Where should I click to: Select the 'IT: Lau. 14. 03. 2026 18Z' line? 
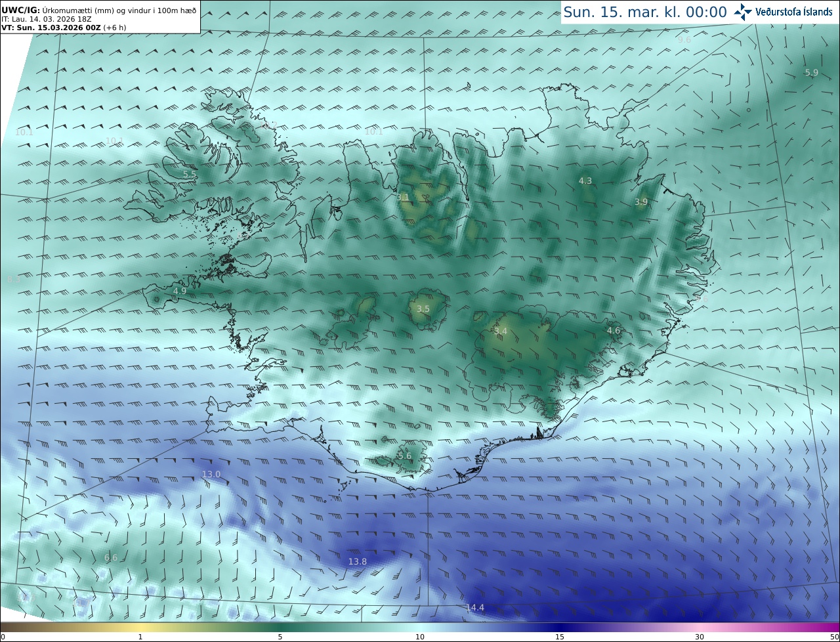coord(45,19)
